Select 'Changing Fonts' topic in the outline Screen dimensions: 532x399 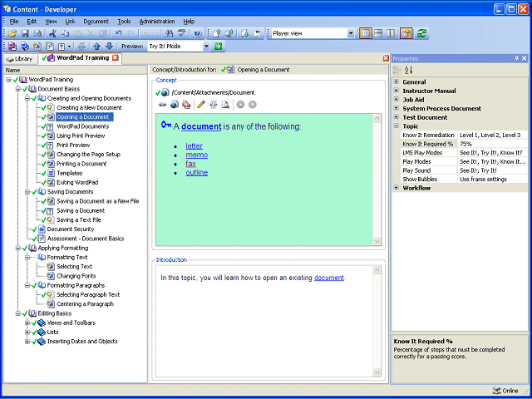tap(76, 276)
